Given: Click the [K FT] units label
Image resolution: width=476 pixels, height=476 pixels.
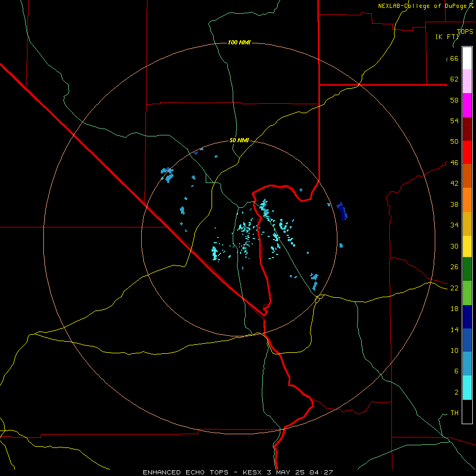Looking at the screenshot, I should (x=447, y=36).
